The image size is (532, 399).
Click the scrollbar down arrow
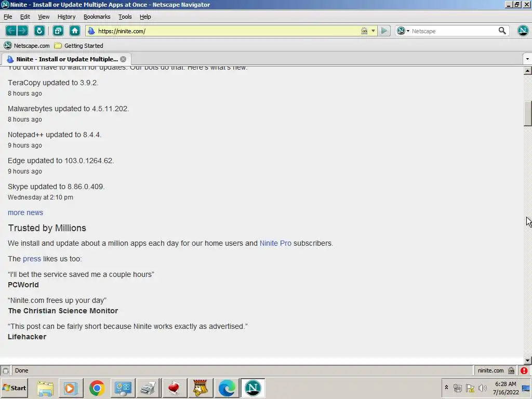[x=528, y=361]
